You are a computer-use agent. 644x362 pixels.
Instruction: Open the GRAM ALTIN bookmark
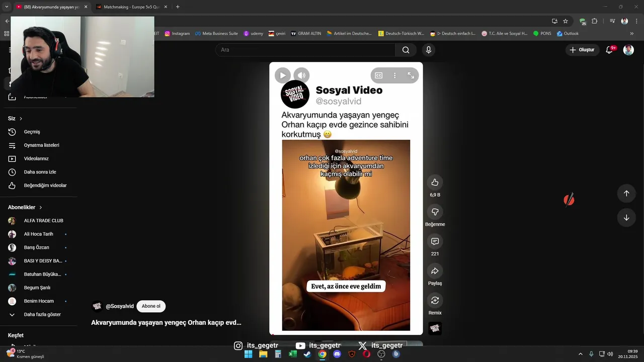306,34
